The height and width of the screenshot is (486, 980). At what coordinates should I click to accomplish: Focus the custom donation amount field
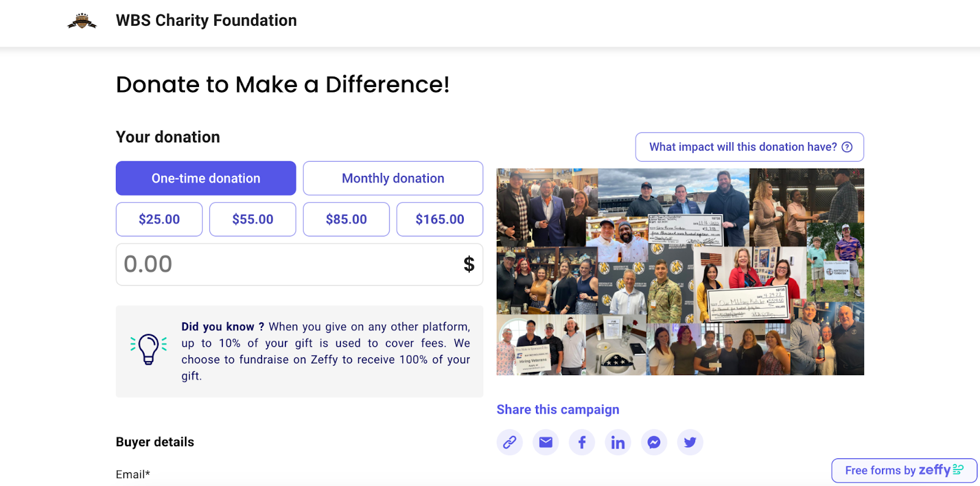(288, 265)
